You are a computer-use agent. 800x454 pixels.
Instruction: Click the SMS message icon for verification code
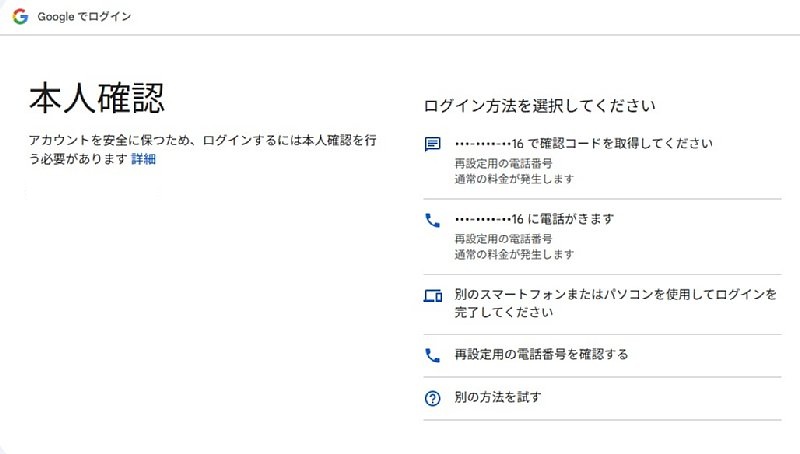pos(433,144)
